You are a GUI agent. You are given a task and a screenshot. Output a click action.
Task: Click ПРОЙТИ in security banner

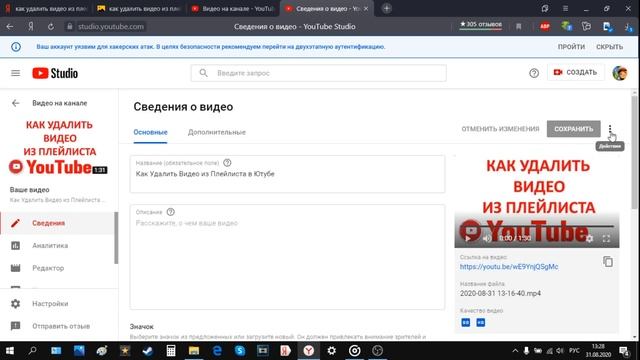pyautogui.click(x=571, y=47)
